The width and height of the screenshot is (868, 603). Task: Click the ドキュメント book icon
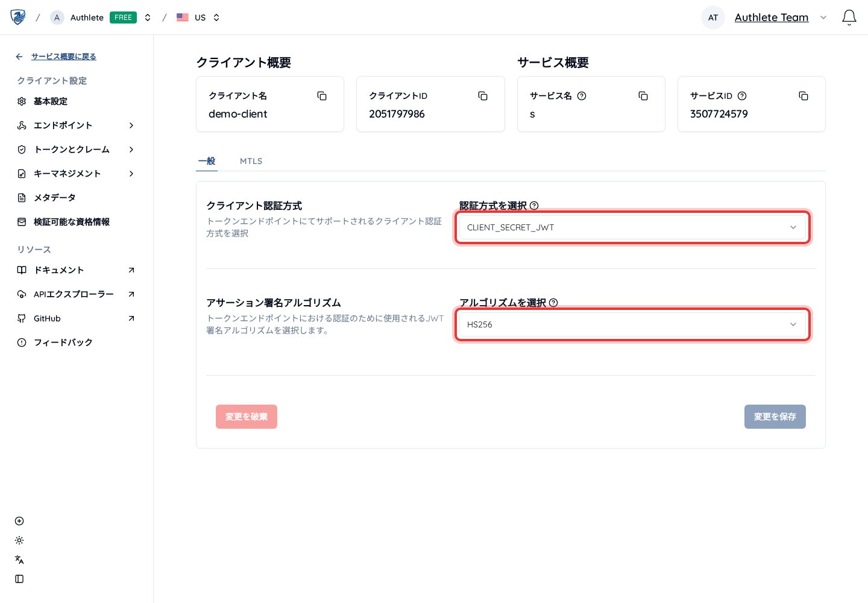22,270
